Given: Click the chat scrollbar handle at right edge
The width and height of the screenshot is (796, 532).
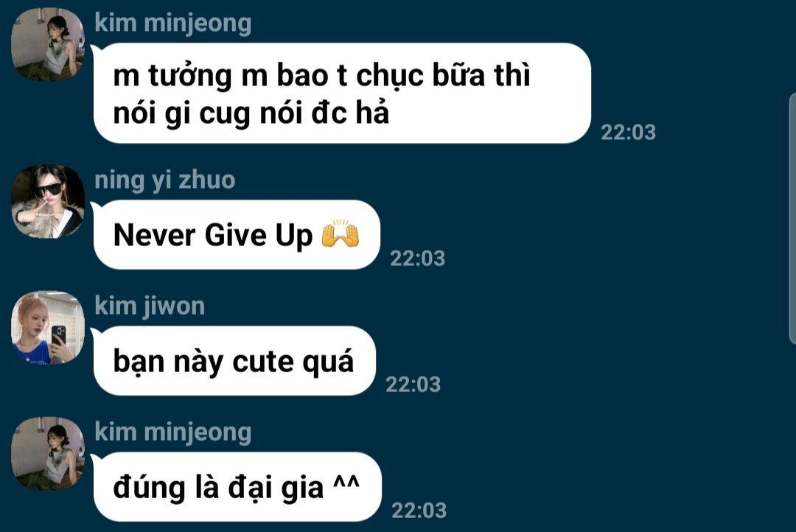Looking at the screenshot, I should click(x=792, y=219).
